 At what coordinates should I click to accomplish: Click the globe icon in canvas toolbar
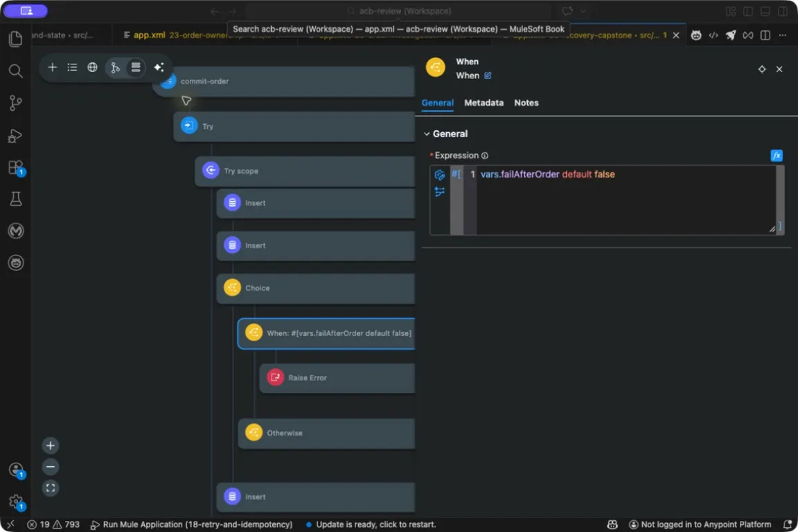tap(92, 67)
